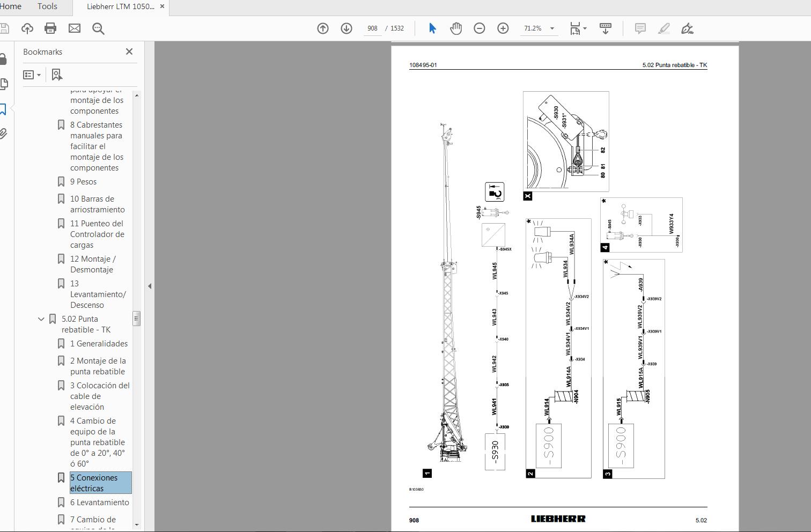Switch to the Tools tab
Viewport: 811px width, 532px height.
click(47, 6)
